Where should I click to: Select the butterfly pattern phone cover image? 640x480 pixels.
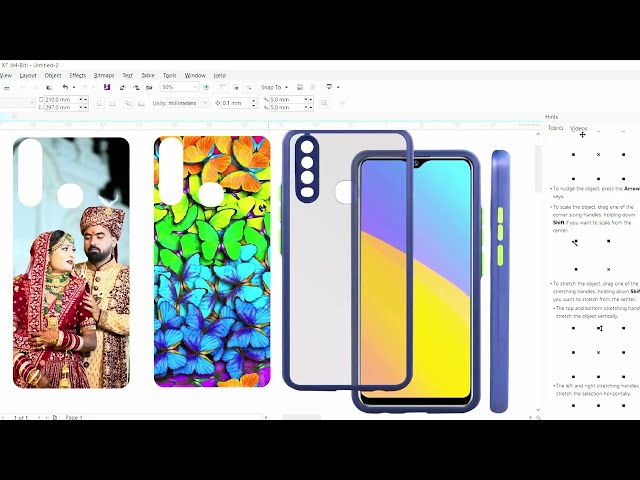(212, 262)
